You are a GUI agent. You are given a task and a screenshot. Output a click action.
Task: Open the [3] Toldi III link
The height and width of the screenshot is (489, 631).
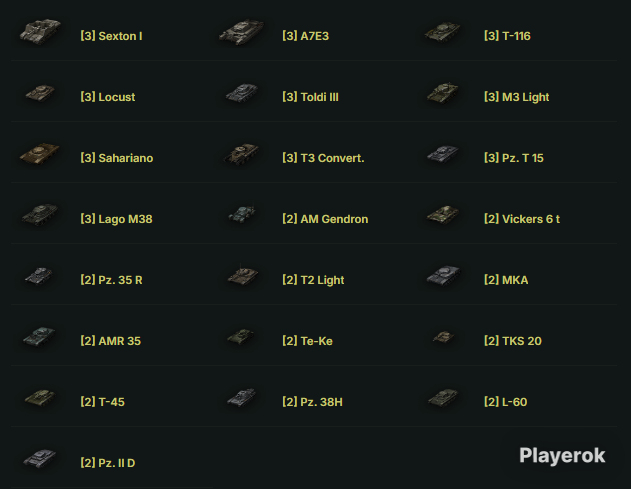click(310, 97)
